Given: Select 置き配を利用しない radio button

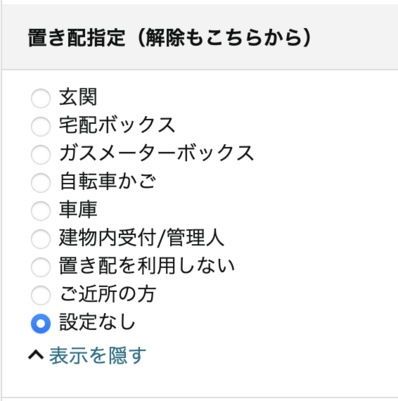Looking at the screenshot, I should point(41,267).
